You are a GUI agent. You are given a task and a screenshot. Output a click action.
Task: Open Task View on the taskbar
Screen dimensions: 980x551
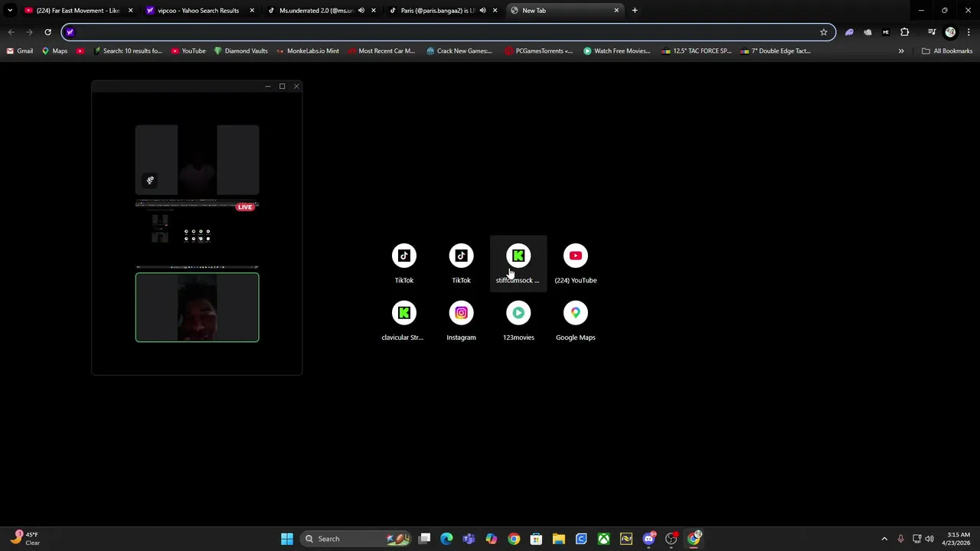click(x=425, y=539)
